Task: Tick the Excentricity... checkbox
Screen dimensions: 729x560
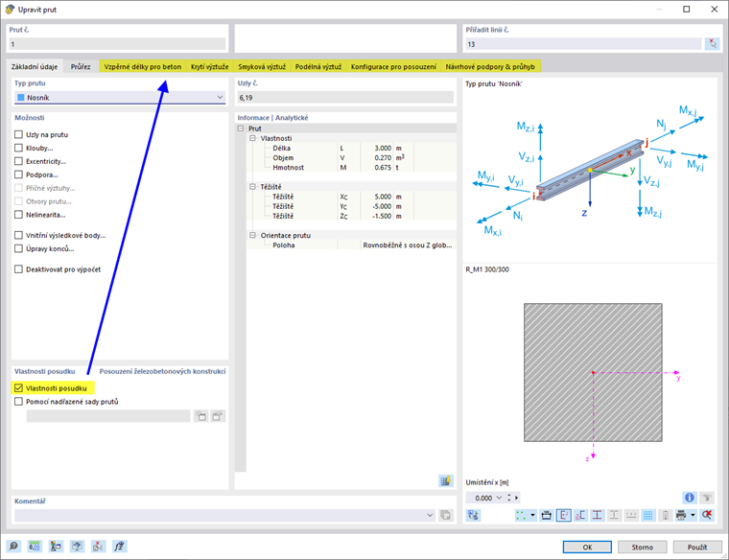Action: coord(18,161)
